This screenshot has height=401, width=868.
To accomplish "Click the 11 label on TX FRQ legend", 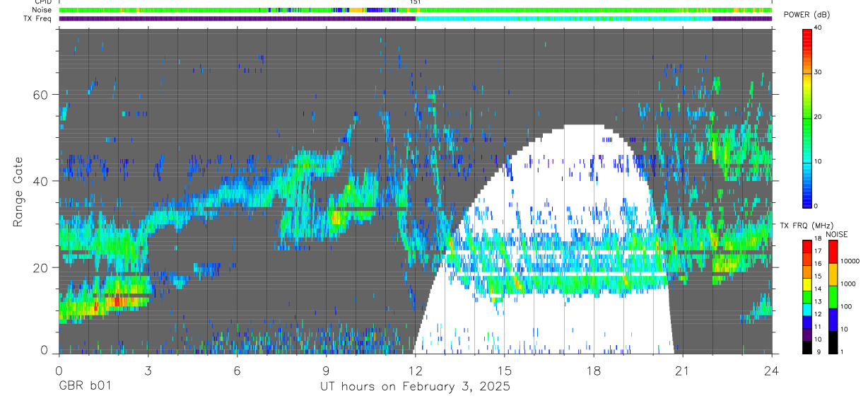I will coord(819,327).
